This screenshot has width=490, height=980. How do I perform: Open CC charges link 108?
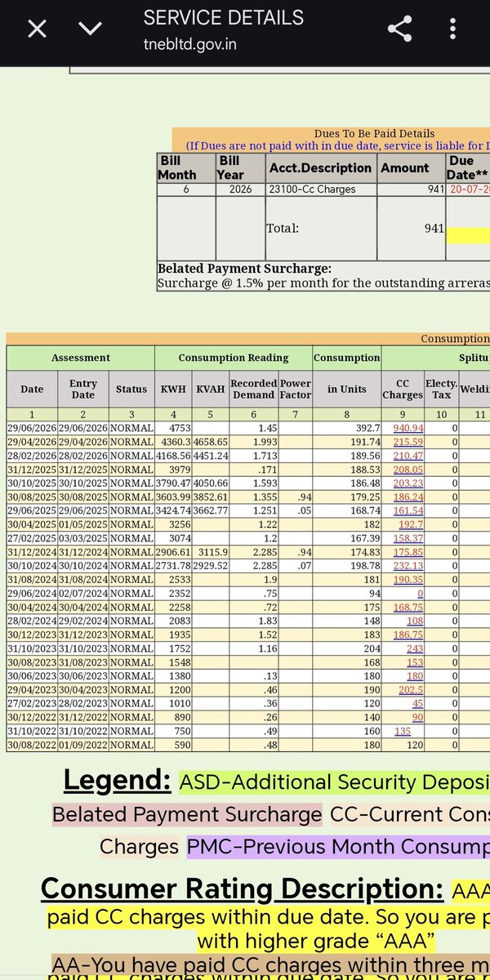[x=414, y=621]
